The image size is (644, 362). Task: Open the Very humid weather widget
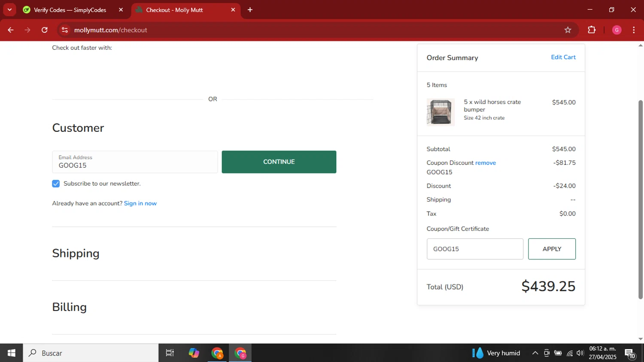click(x=496, y=353)
